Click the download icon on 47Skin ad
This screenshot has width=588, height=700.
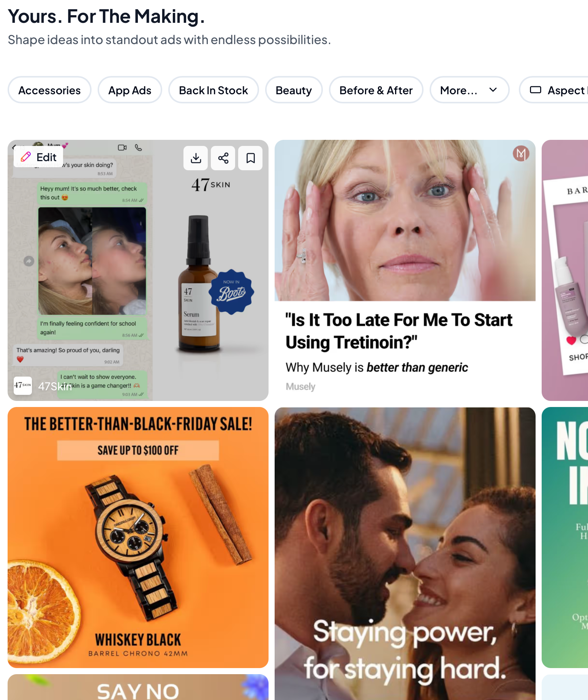[x=196, y=158]
